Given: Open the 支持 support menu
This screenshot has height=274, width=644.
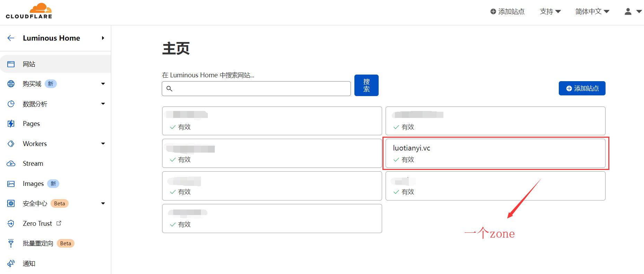Looking at the screenshot, I should (x=550, y=12).
